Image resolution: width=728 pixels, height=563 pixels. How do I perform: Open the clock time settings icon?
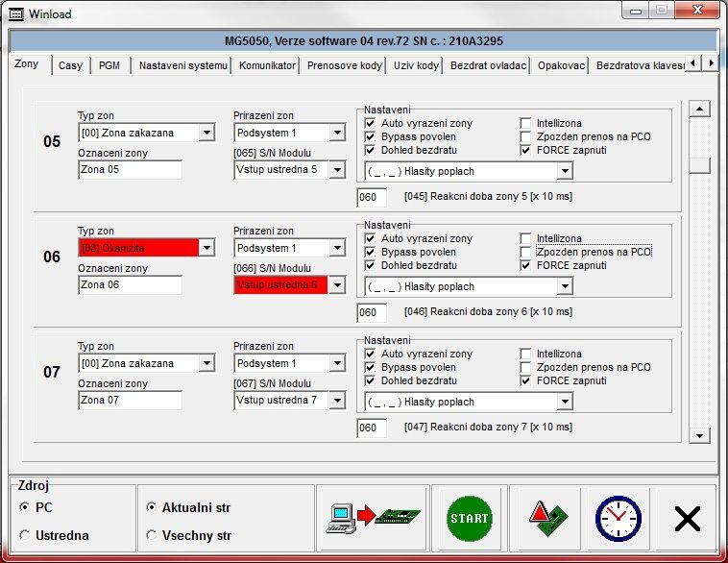click(x=618, y=518)
